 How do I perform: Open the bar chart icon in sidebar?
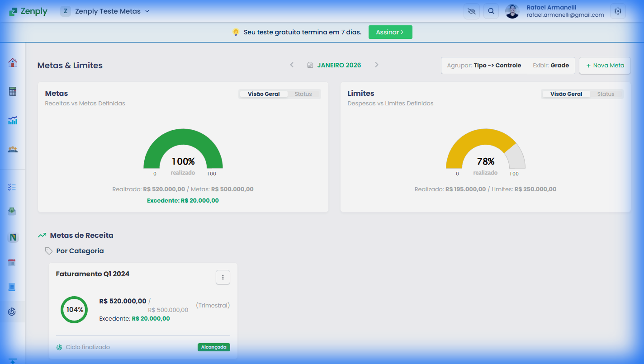click(13, 120)
